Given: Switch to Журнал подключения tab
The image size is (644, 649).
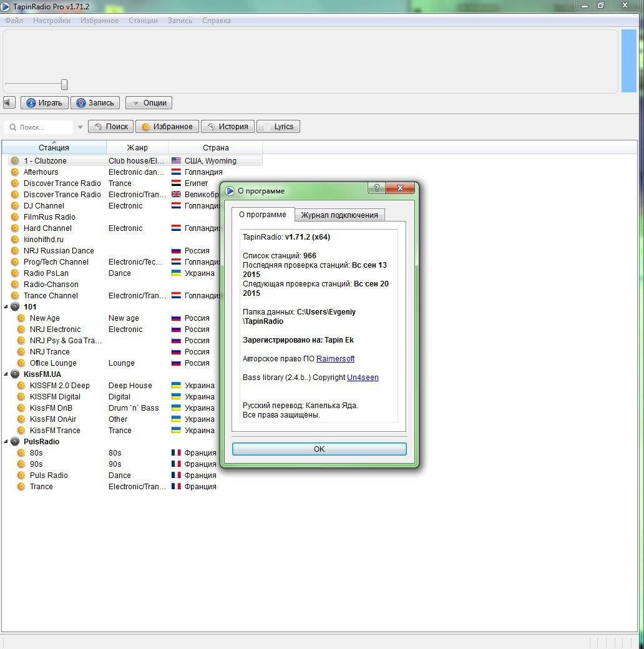Looking at the screenshot, I should click(339, 215).
